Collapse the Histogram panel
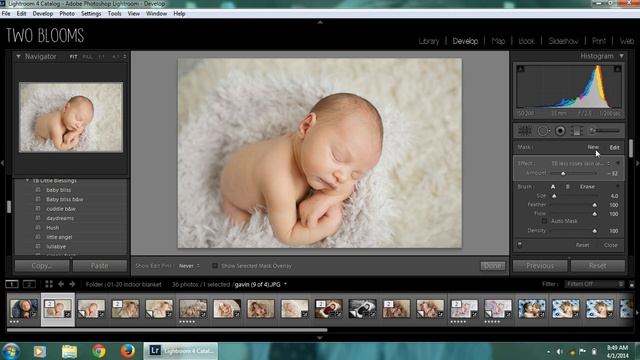640x360 pixels. pyautogui.click(x=622, y=56)
